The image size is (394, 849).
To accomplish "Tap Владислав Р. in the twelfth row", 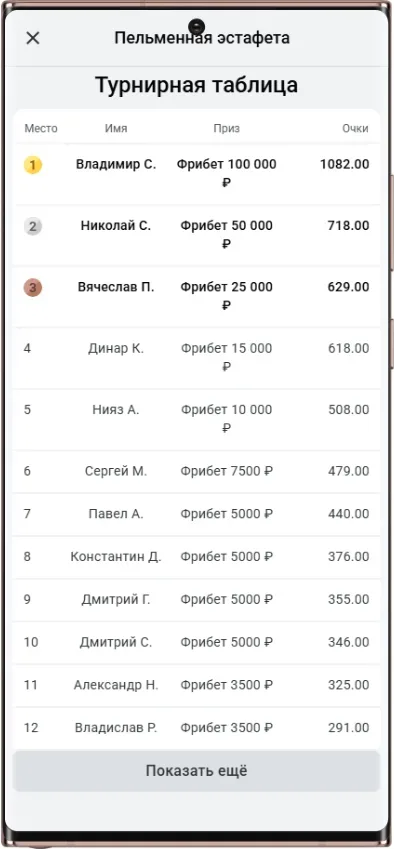I will click(116, 728).
